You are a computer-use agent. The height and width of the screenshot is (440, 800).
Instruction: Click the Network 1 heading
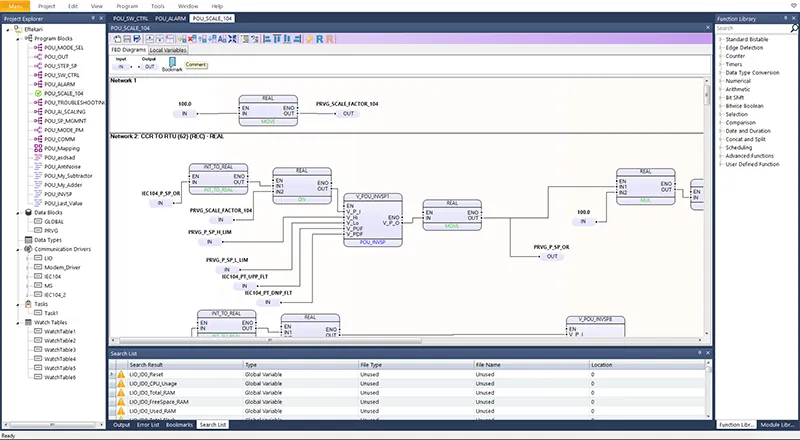pyautogui.click(x=123, y=81)
